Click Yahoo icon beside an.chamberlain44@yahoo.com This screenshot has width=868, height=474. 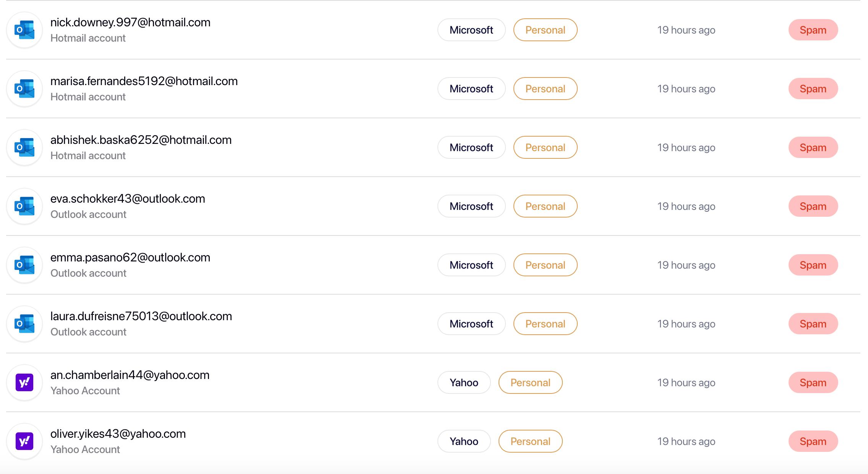(x=24, y=383)
